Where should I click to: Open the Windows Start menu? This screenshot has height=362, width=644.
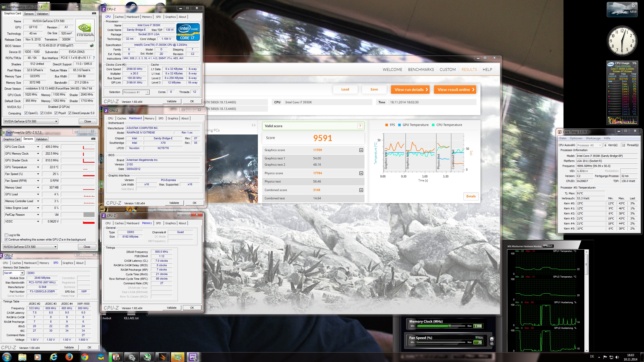6,357
